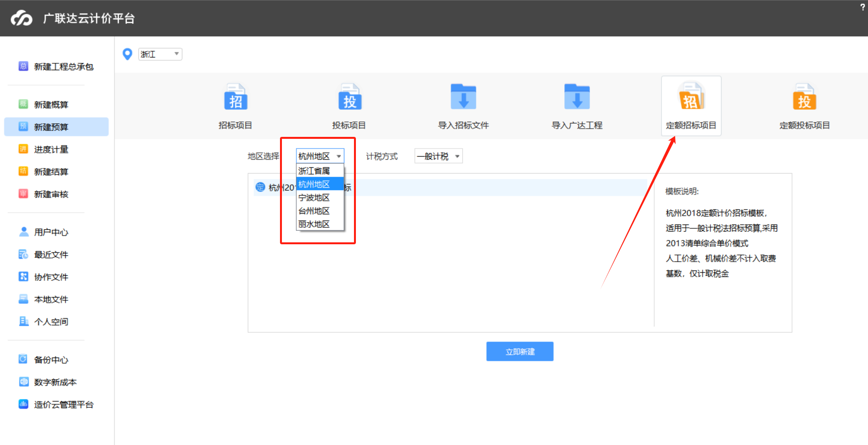Select the 杭州2018 template row
The image size is (868, 445).
pos(450,188)
